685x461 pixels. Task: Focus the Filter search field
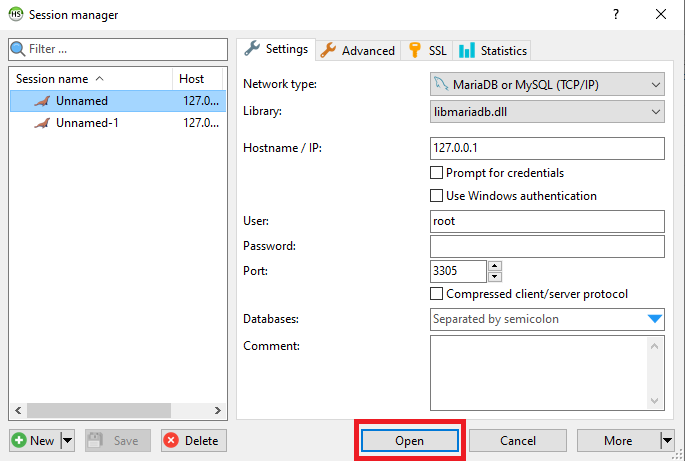118,49
